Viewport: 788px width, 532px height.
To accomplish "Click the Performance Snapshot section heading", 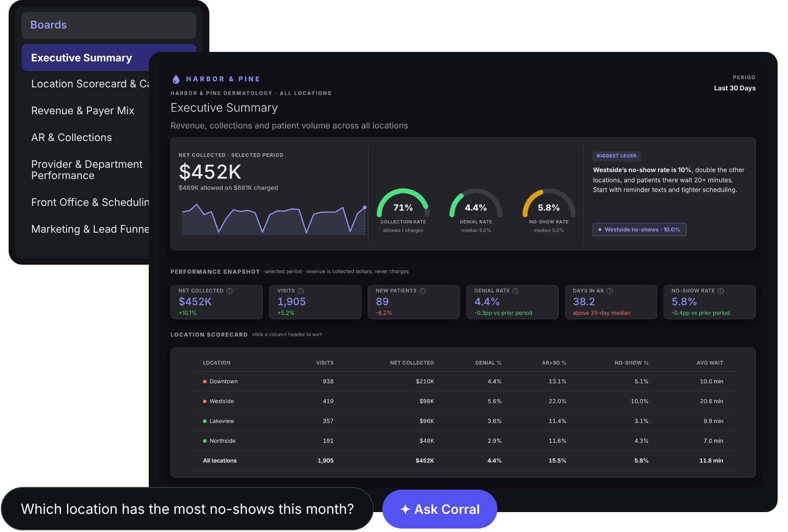I will coord(215,272).
